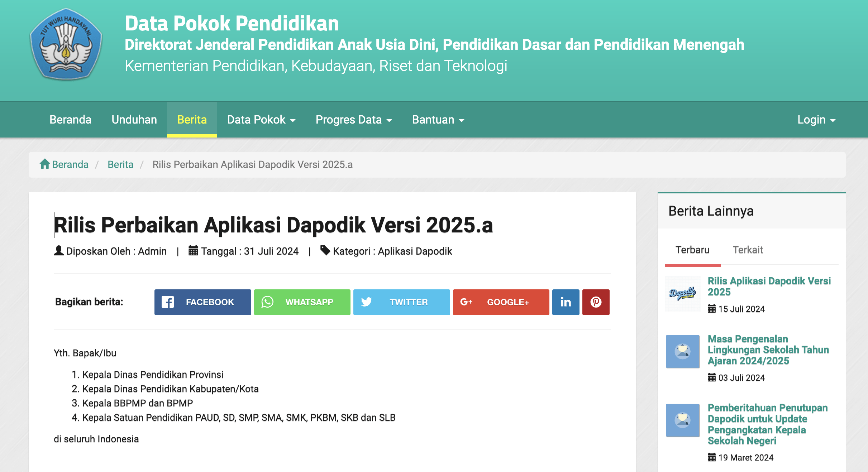Click 'Tanggal : 31 Juli 2024' text
Screen dimensions: 868x472
tap(250, 251)
